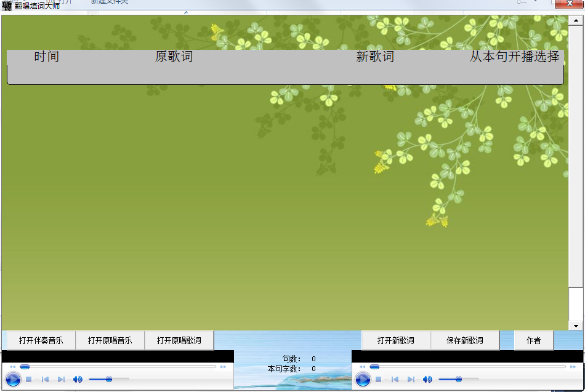
Task: Click the rewind arrows on the right seek bar
Action: [362, 366]
